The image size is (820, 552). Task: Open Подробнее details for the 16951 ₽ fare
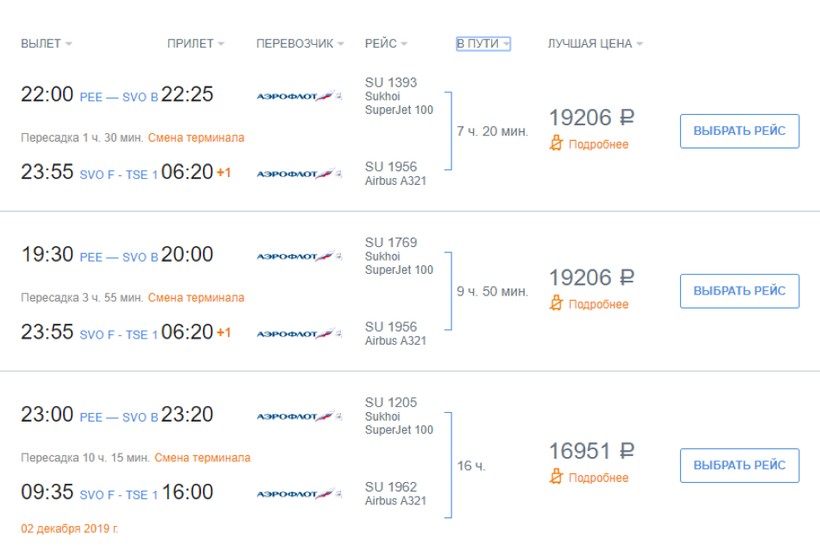[x=598, y=478]
